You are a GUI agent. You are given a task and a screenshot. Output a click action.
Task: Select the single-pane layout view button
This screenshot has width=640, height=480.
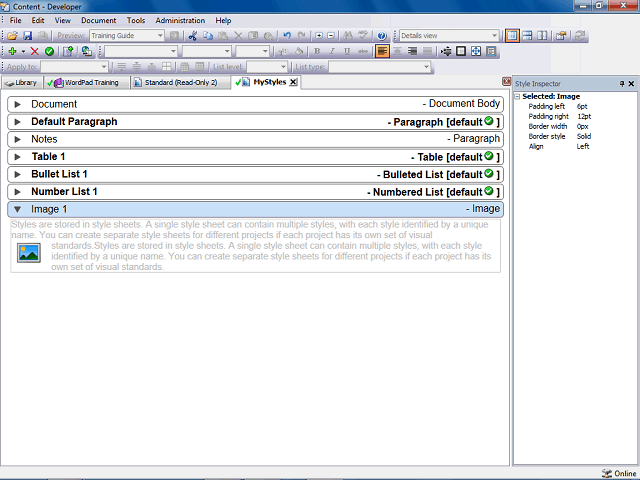tap(512, 36)
